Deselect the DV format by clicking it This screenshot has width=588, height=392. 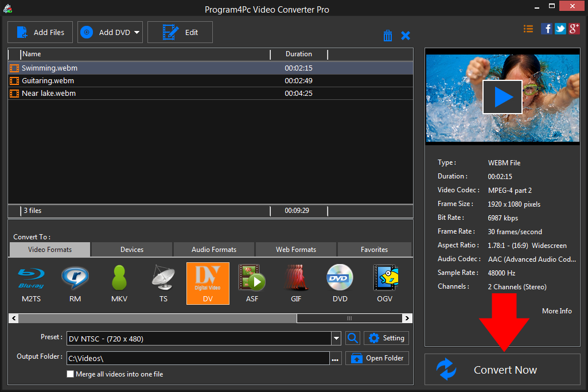208,283
